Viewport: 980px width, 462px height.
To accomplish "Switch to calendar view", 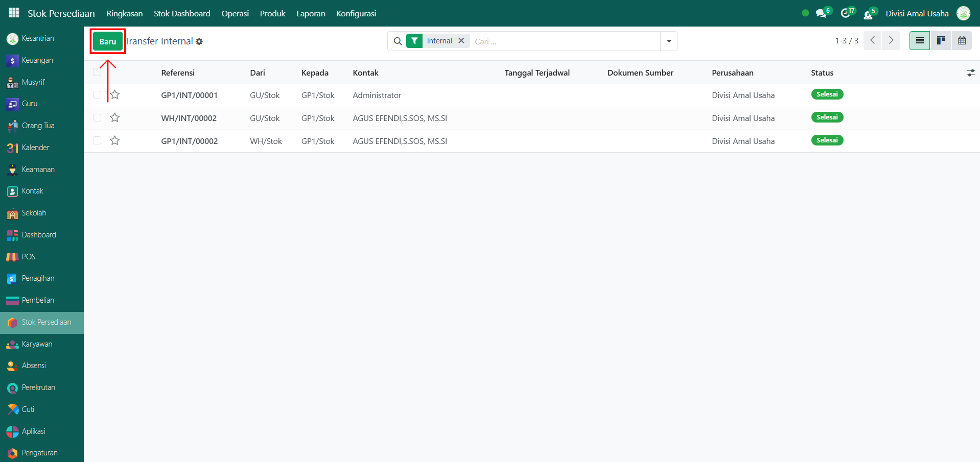I will pos(962,41).
